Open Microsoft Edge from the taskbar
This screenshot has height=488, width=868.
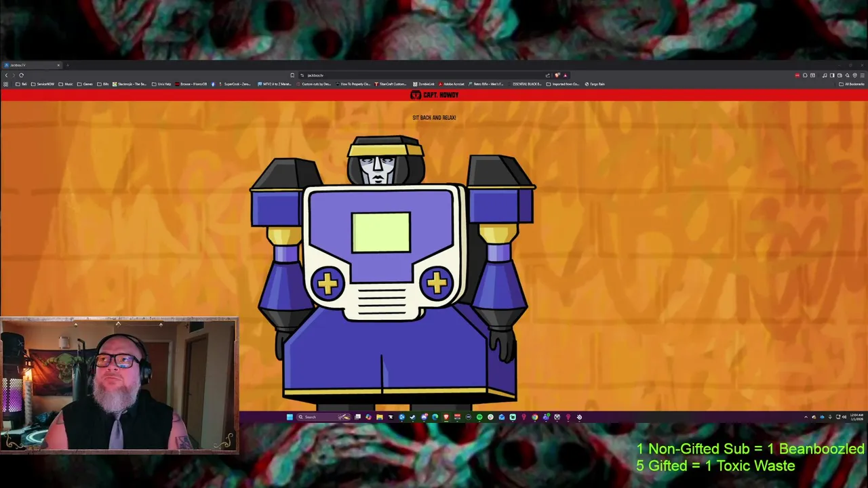435,417
